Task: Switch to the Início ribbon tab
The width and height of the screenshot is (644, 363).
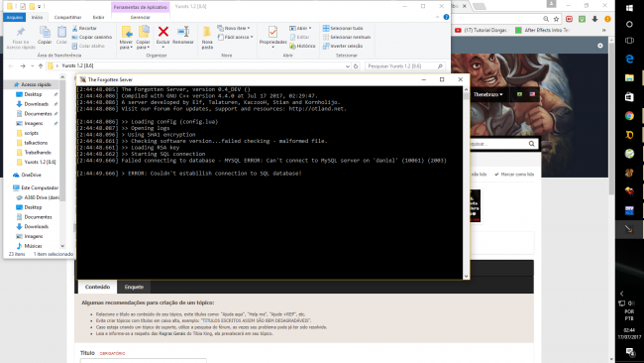Action: (37, 17)
